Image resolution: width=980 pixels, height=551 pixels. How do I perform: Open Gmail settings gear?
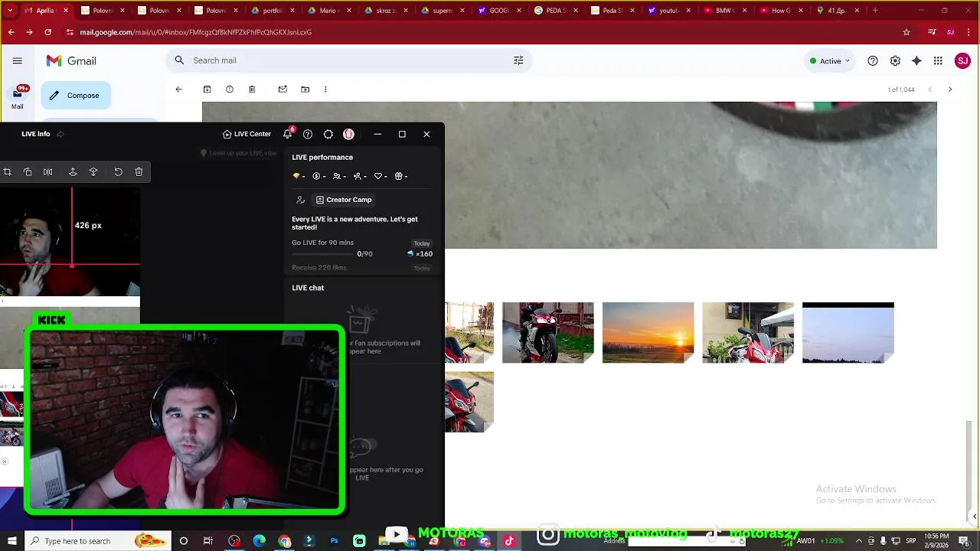895,61
